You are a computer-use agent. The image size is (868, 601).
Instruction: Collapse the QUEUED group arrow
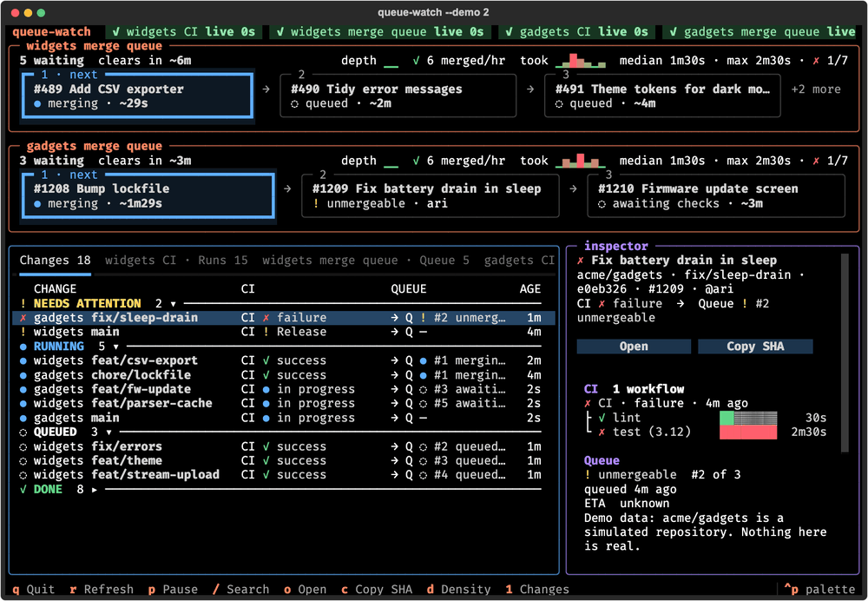pos(108,432)
